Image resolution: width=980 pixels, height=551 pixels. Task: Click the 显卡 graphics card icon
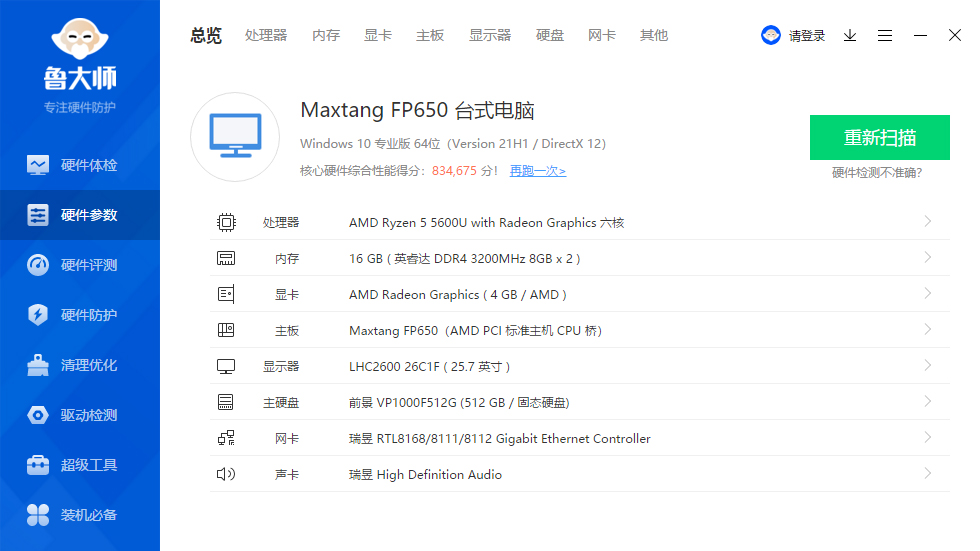pos(226,294)
